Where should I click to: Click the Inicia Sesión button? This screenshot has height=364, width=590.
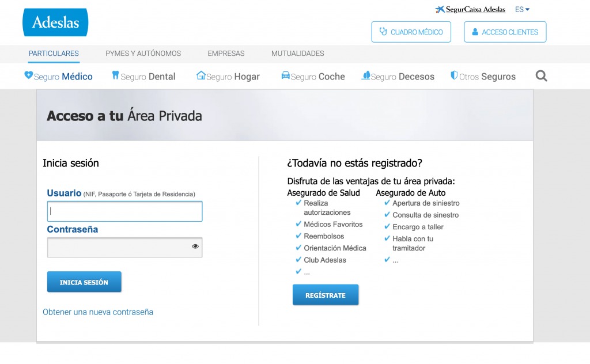[x=84, y=282]
